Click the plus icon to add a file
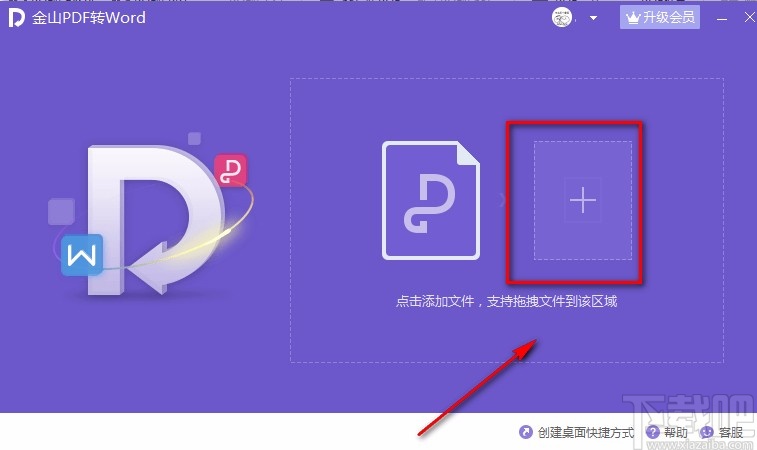 point(583,200)
